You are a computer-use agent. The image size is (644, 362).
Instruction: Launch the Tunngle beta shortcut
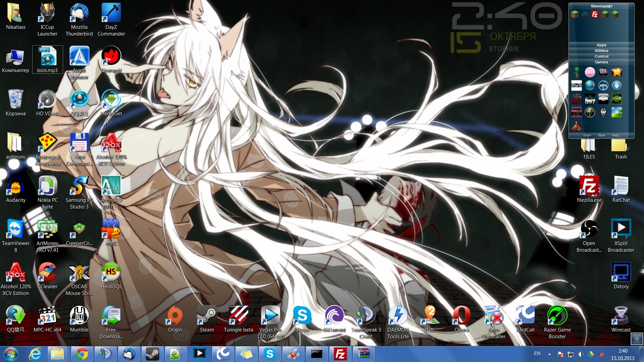pyautogui.click(x=238, y=319)
